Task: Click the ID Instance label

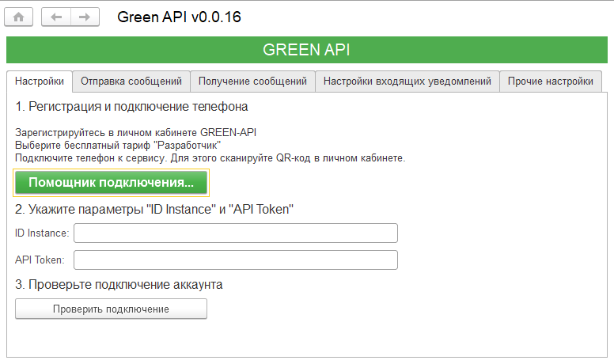Action: click(42, 233)
